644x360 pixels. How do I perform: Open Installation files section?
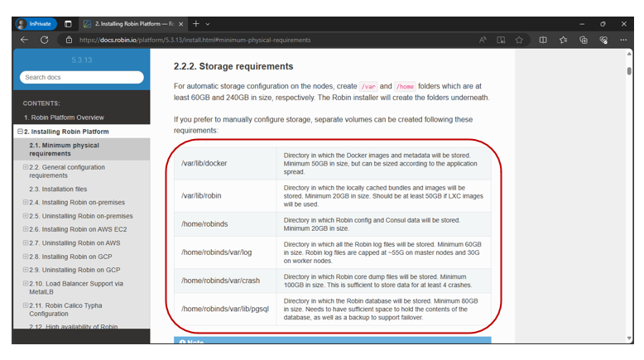pyautogui.click(x=58, y=189)
